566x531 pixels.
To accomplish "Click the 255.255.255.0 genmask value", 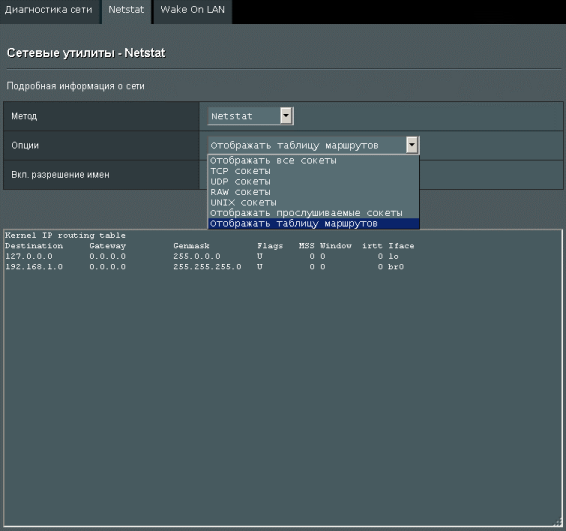I will pos(207,267).
